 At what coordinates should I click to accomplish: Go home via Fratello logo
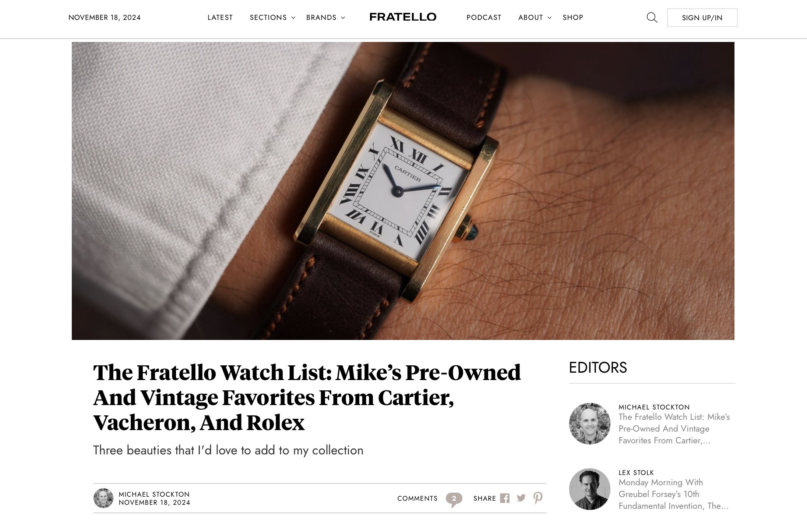pyautogui.click(x=403, y=17)
